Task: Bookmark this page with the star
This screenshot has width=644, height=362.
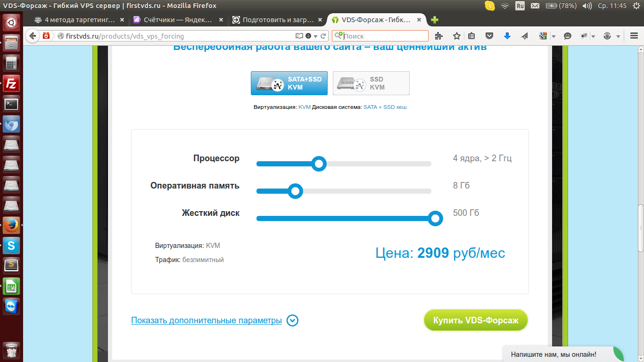Action: pos(456,36)
